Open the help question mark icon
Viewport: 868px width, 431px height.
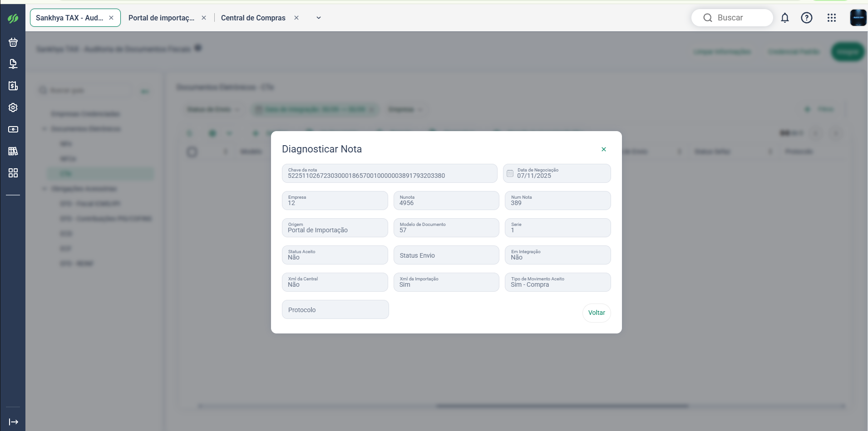pos(807,18)
